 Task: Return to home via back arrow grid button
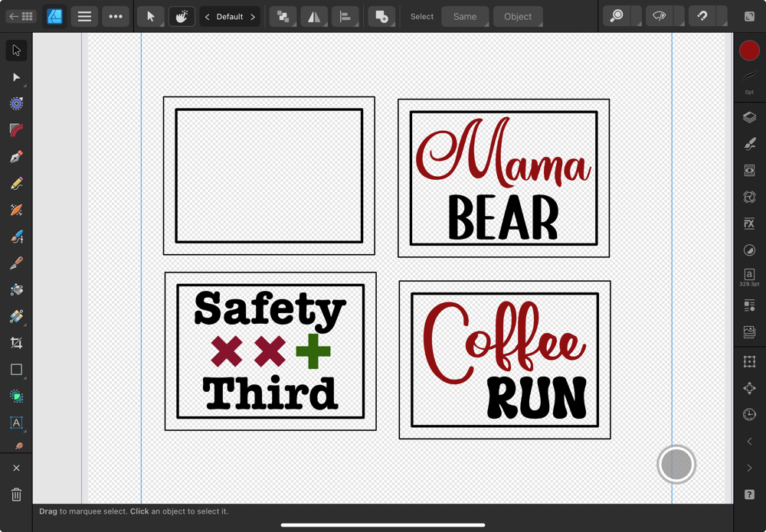point(21,17)
